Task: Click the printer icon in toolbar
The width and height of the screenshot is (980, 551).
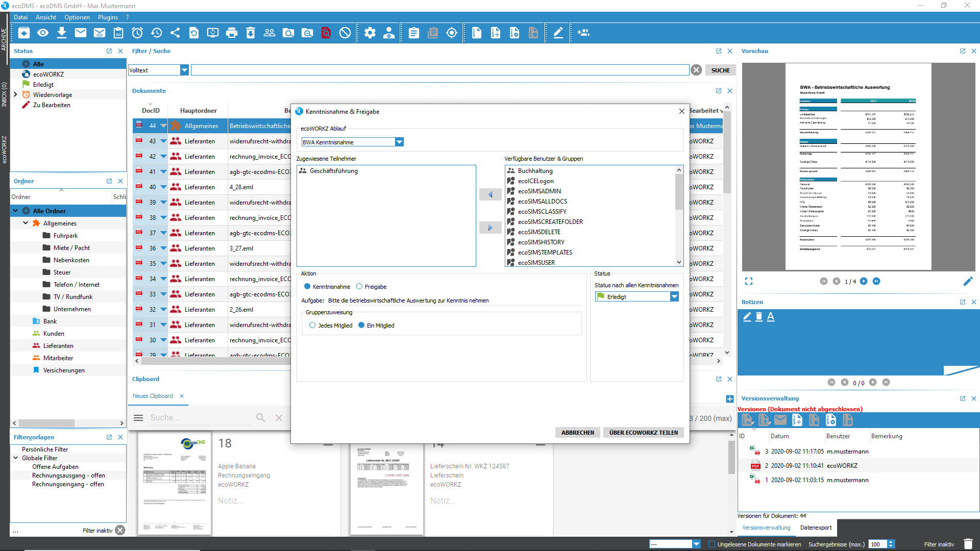Action: point(232,33)
